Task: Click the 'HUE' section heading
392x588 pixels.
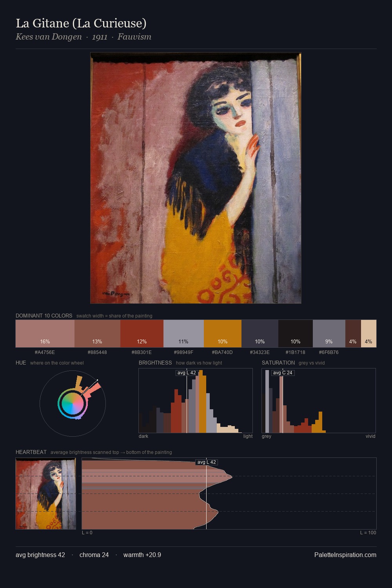Action: click(x=21, y=363)
